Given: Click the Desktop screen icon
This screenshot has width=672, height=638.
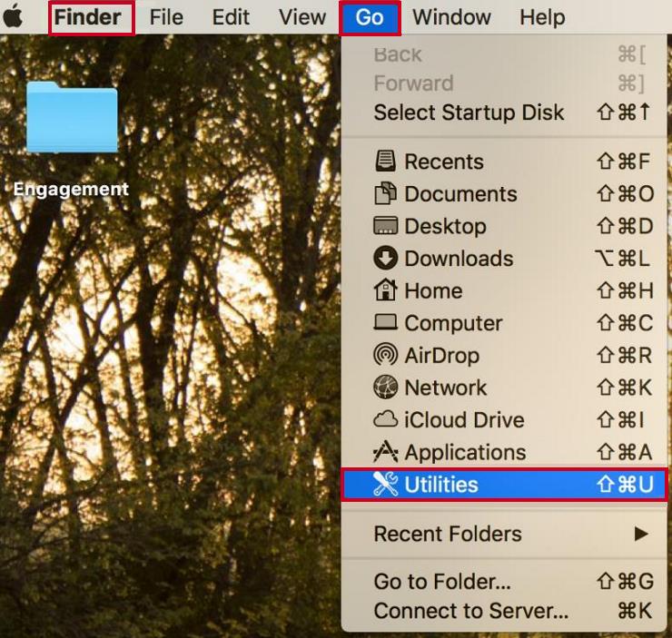Looking at the screenshot, I should tap(385, 226).
